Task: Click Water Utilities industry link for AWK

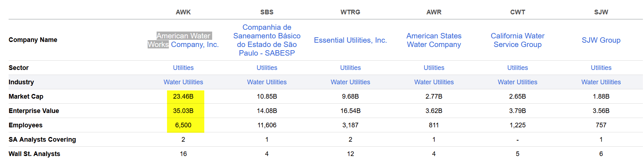Action: click(x=183, y=82)
